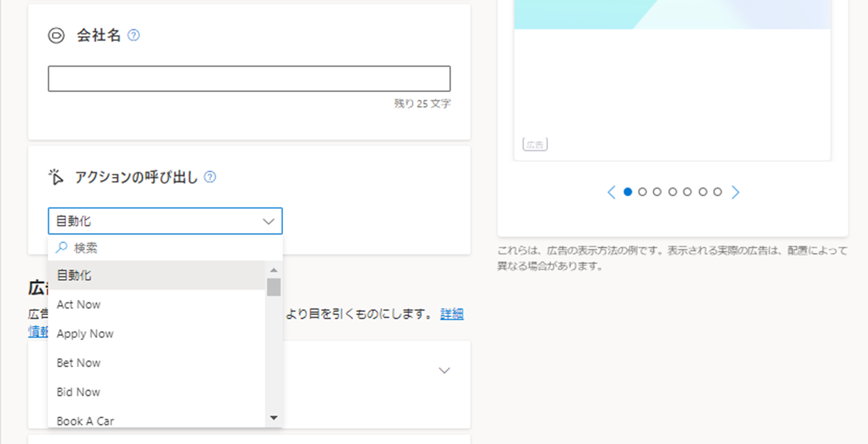Screen dimensions: 868x444
Task: Expand the collapsed section chevron below
Action: pyautogui.click(x=444, y=370)
